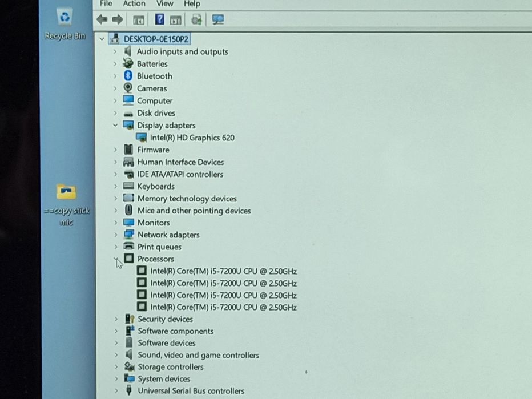Click the Forward arrow in the toolbar
Viewport: 532px width, 399px height.
[118, 19]
